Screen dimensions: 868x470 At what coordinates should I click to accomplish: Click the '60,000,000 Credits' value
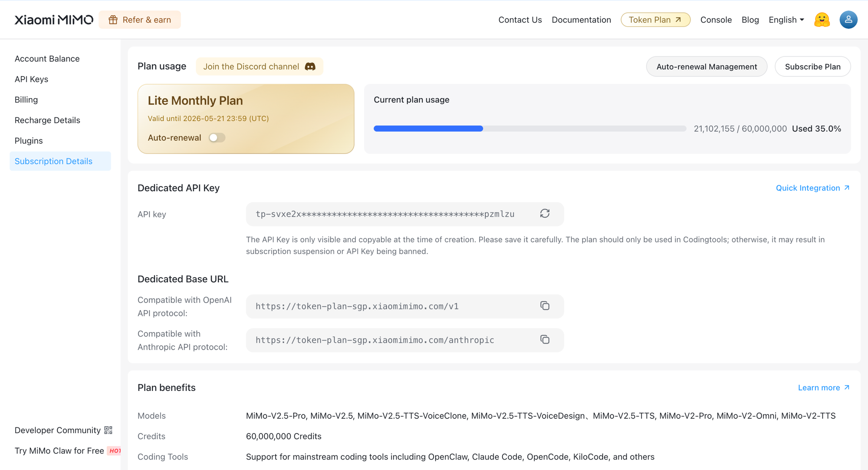284,436
